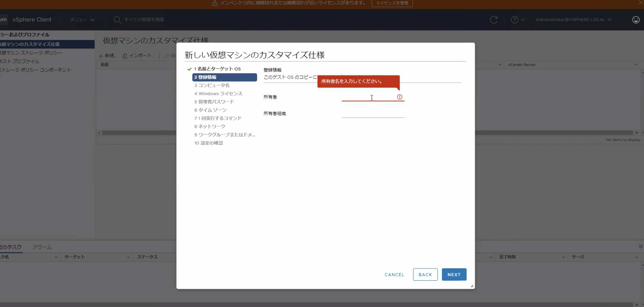This screenshot has height=307, width=644.
Task: Click the refresh icon in the header
Action: coord(494,20)
